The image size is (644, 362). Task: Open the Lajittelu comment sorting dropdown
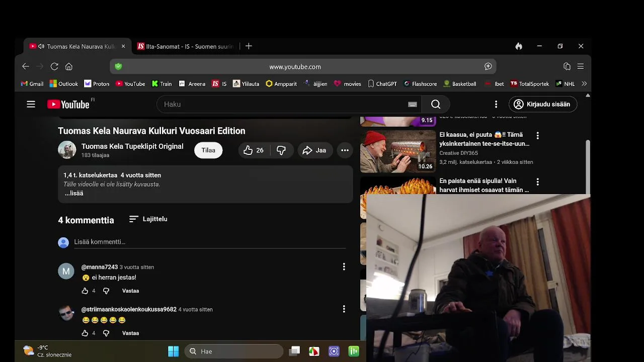click(148, 219)
